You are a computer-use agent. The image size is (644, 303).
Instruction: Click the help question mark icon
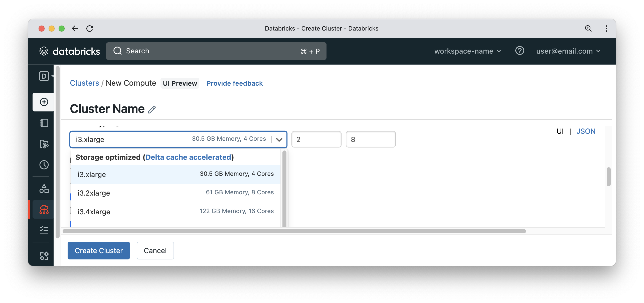(520, 51)
